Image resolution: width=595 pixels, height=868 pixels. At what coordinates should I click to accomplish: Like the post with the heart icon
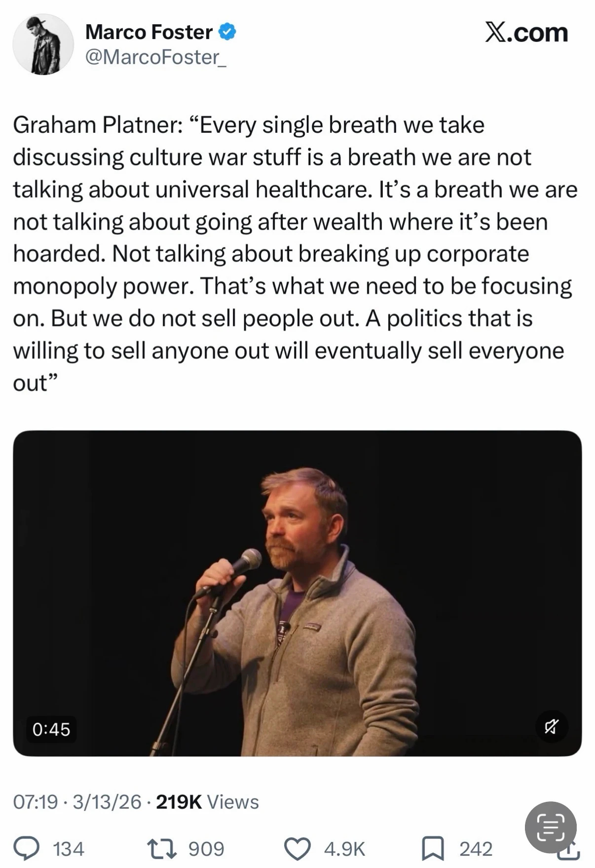297,848
